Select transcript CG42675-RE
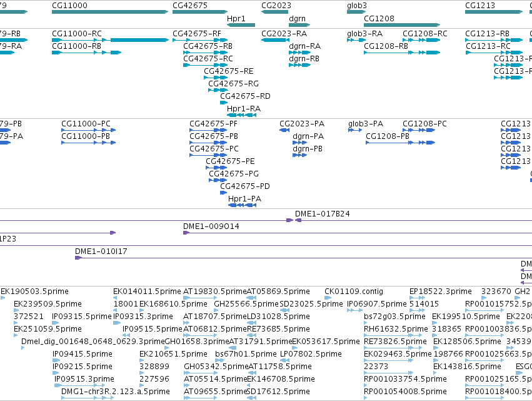The width and height of the screenshot is (532, 401). point(216,78)
